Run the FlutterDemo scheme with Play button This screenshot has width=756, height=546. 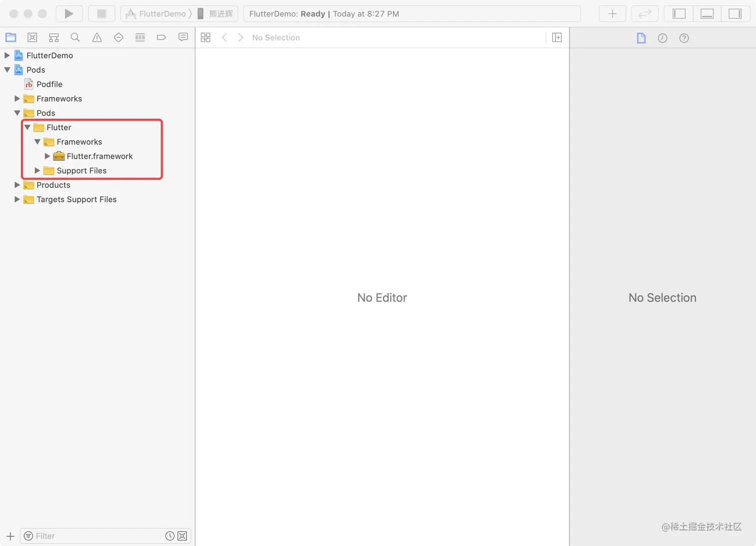coord(69,14)
